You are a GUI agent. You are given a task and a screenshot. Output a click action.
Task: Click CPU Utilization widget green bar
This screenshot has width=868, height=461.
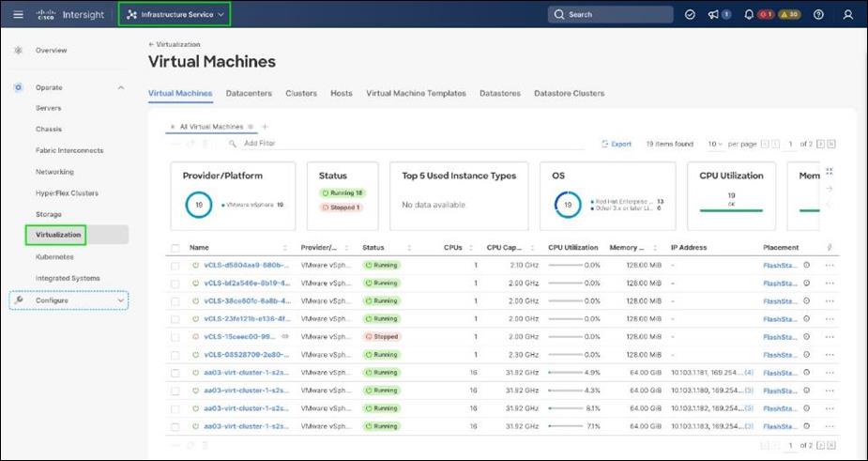tap(731, 210)
